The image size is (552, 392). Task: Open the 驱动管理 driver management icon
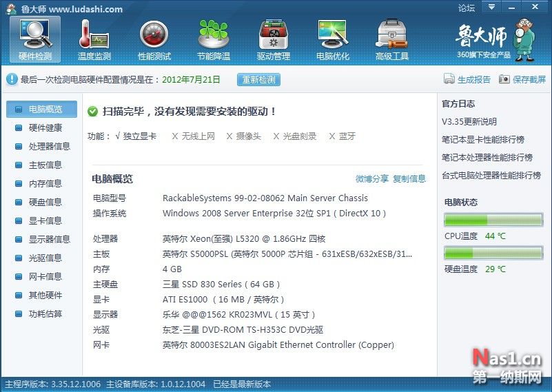coord(274,39)
